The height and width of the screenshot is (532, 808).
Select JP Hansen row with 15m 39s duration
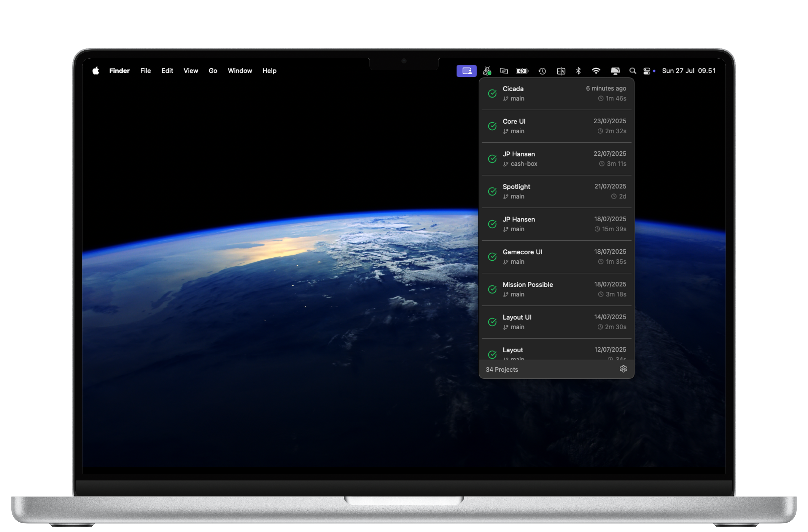(x=557, y=224)
